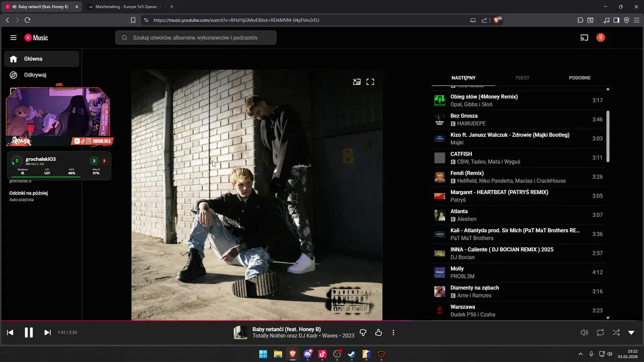The height and width of the screenshot is (362, 644).
Task: Toggle shuffle for the queue
Action: (616, 332)
